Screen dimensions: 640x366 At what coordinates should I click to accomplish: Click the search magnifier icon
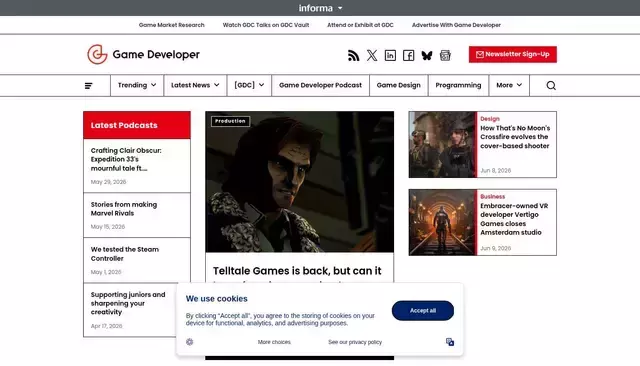pos(551,85)
